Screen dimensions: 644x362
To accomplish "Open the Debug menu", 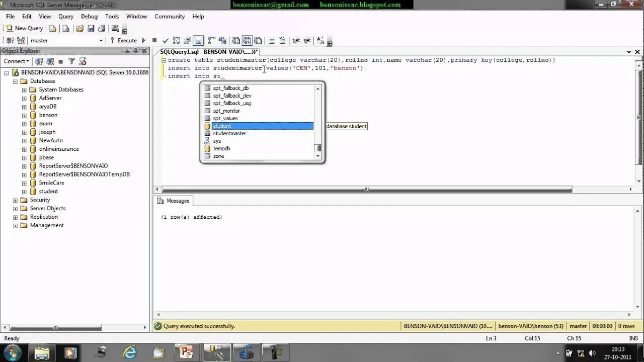I will (89, 17).
